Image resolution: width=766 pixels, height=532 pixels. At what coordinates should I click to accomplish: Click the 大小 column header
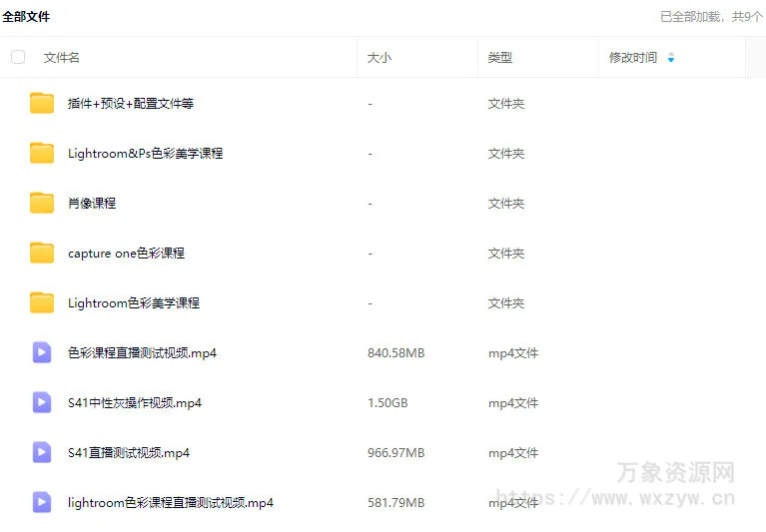380,58
